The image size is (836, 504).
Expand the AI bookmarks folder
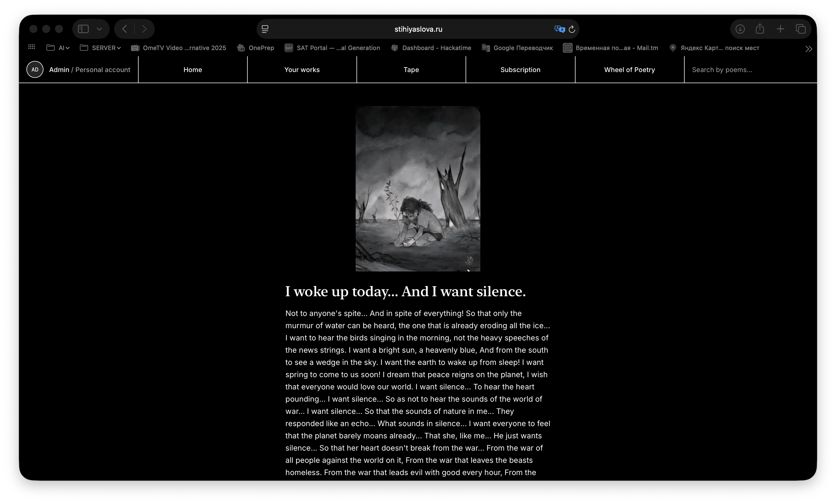[x=58, y=48]
